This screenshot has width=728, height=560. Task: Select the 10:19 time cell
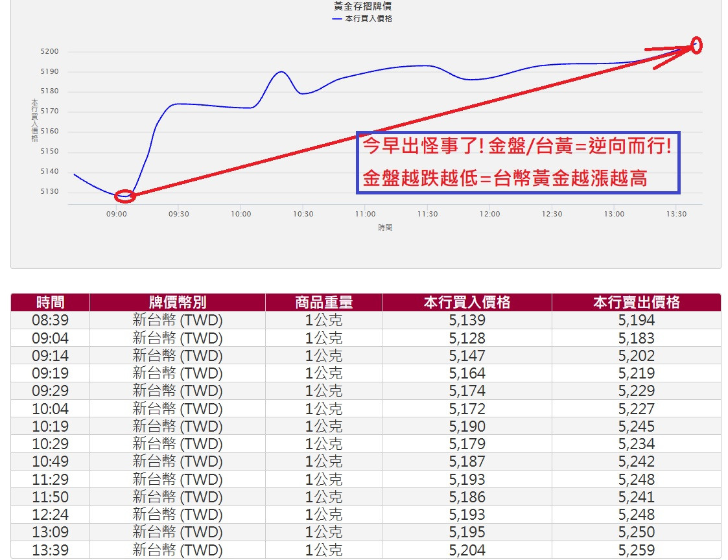(x=50, y=426)
